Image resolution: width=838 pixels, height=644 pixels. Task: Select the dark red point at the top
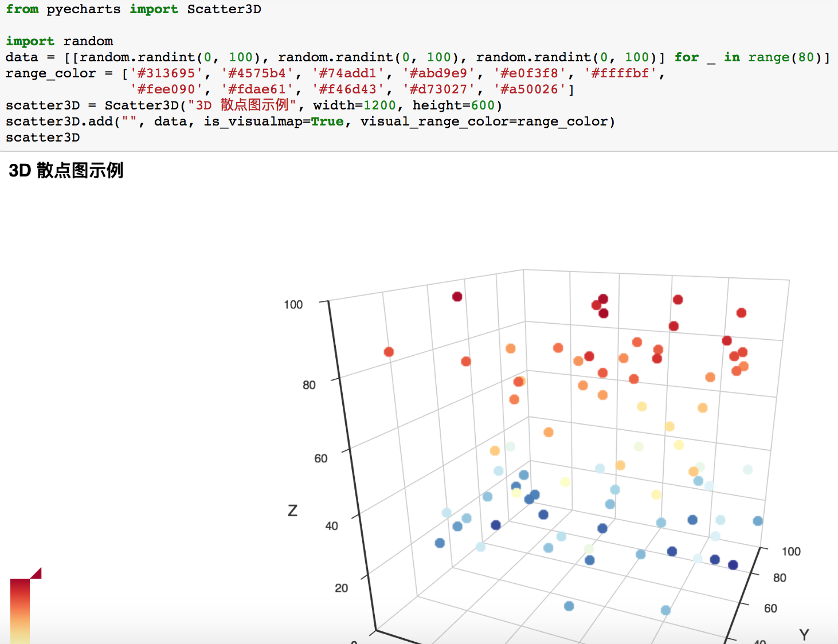(456, 297)
